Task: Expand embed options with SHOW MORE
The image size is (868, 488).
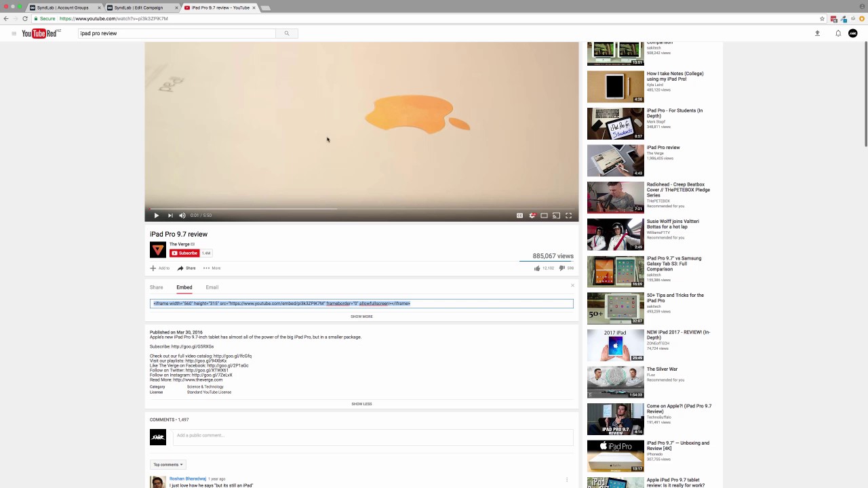Action: tap(361, 317)
